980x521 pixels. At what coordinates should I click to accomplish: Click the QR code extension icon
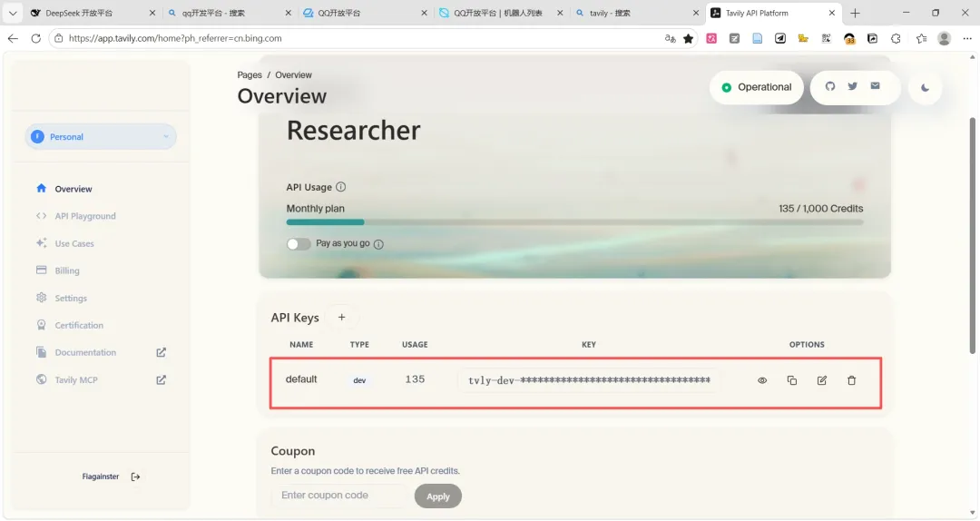pyautogui.click(x=827, y=38)
